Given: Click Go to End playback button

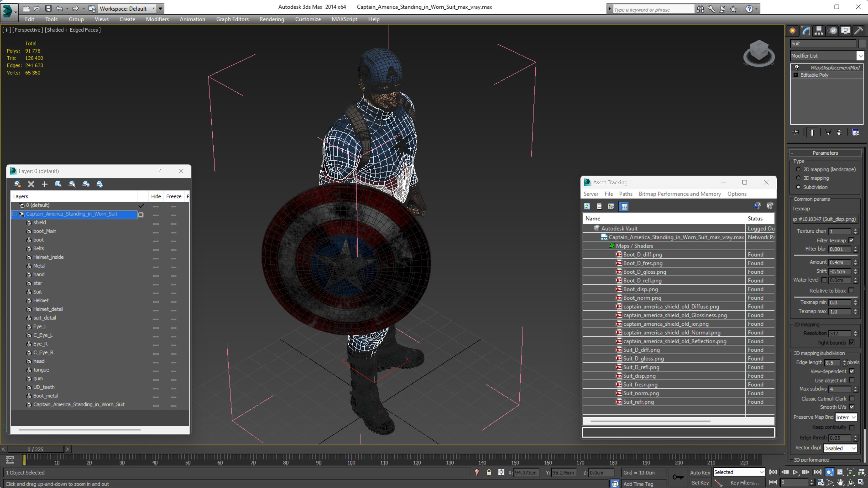Looking at the screenshot, I should click(817, 472).
